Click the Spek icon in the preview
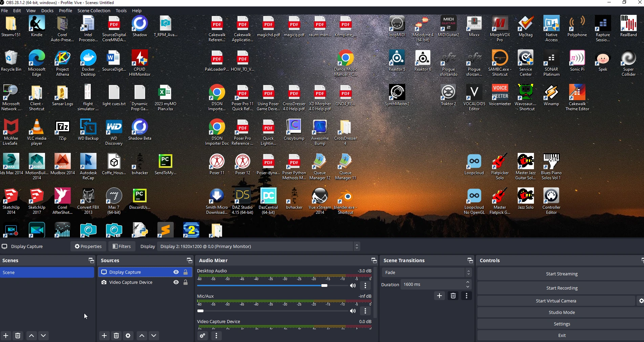 [x=603, y=61]
